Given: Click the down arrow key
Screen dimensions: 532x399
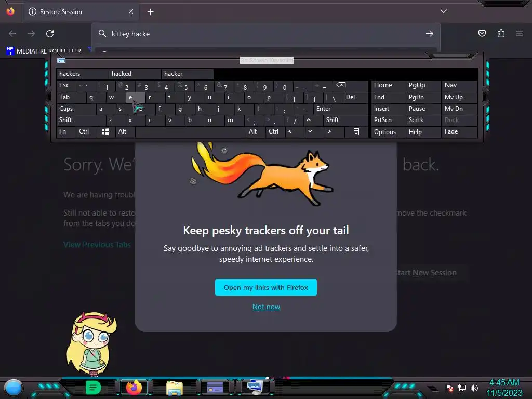Looking at the screenshot, I should click(315, 131).
